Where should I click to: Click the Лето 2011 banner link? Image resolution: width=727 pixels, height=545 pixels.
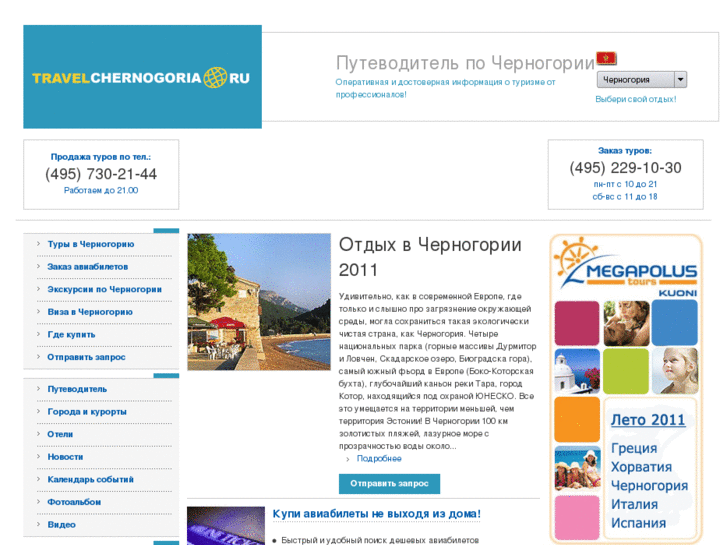pyautogui.click(x=648, y=420)
